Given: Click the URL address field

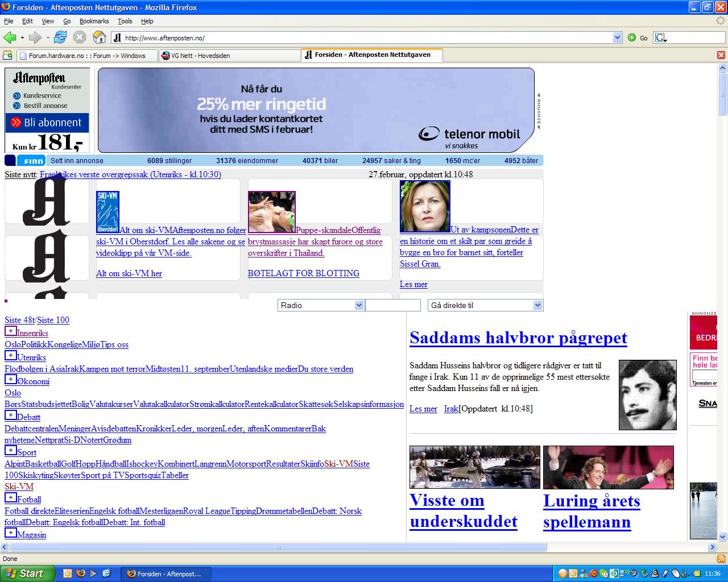Looking at the screenshot, I should tap(367, 38).
